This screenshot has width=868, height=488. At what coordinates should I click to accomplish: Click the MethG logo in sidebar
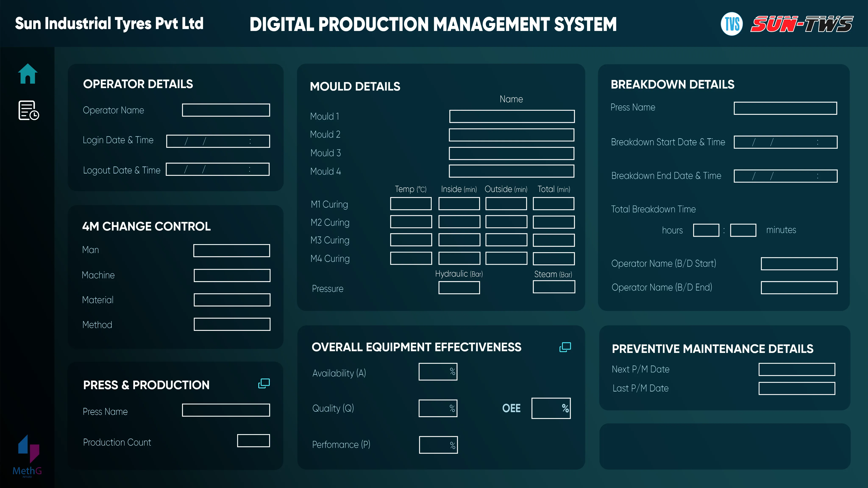click(27, 456)
